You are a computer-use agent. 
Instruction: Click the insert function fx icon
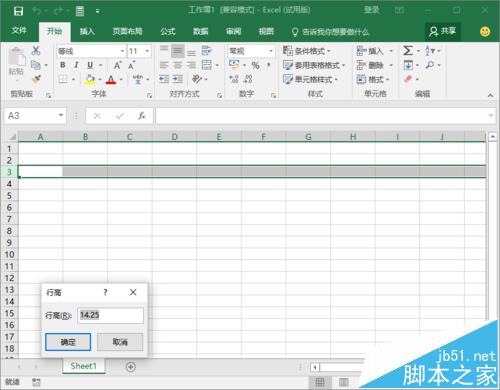142,116
